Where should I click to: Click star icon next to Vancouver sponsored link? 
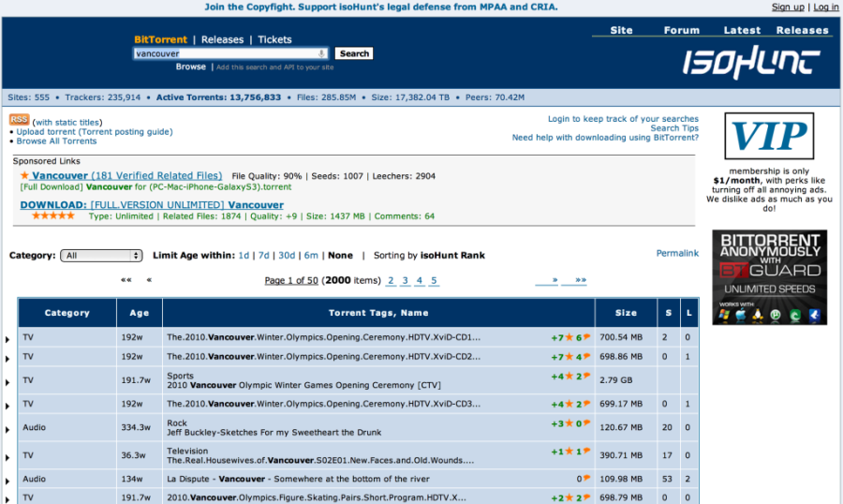click(24, 175)
